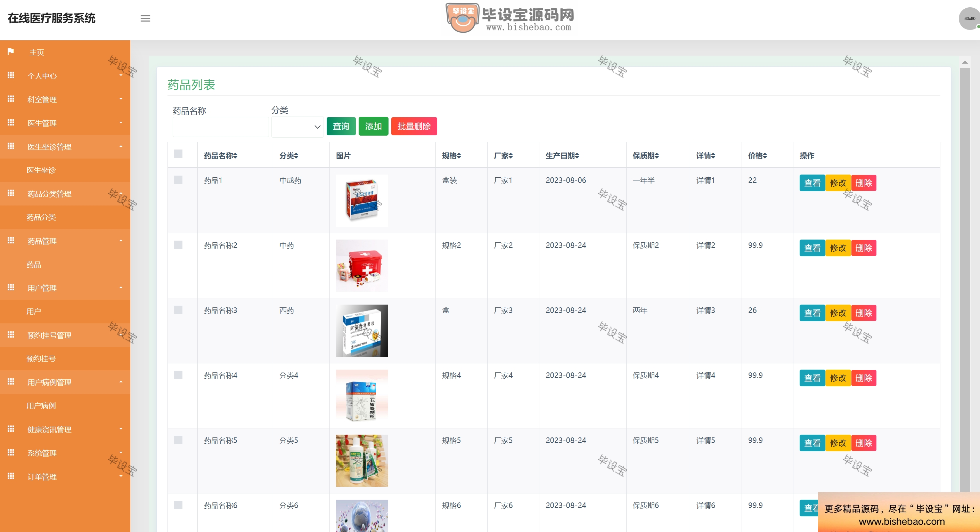The height and width of the screenshot is (532, 980).
Task: Open the 用户 submenu item
Action: tap(34, 311)
